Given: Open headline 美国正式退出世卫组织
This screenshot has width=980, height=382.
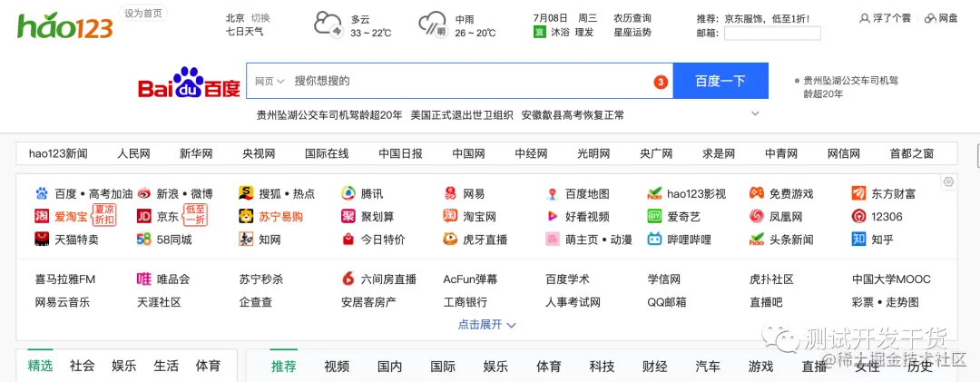Looking at the screenshot, I should pyautogui.click(x=462, y=115).
